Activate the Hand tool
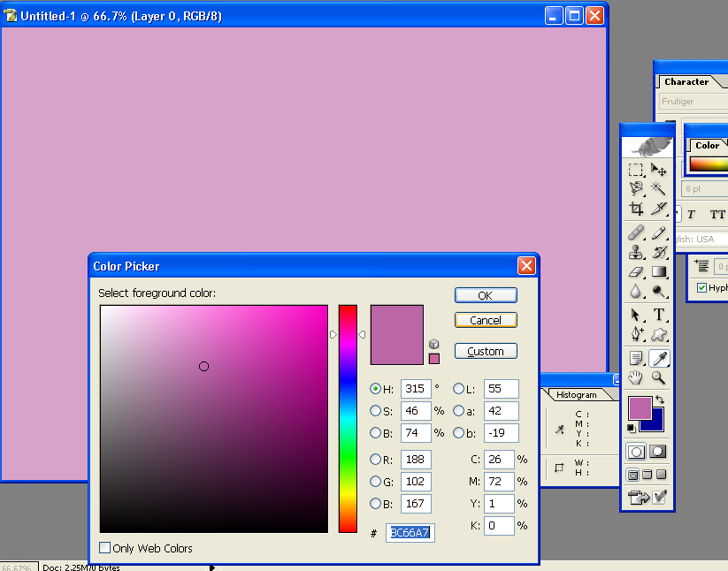Image resolution: width=728 pixels, height=571 pixels. [636, 378]
